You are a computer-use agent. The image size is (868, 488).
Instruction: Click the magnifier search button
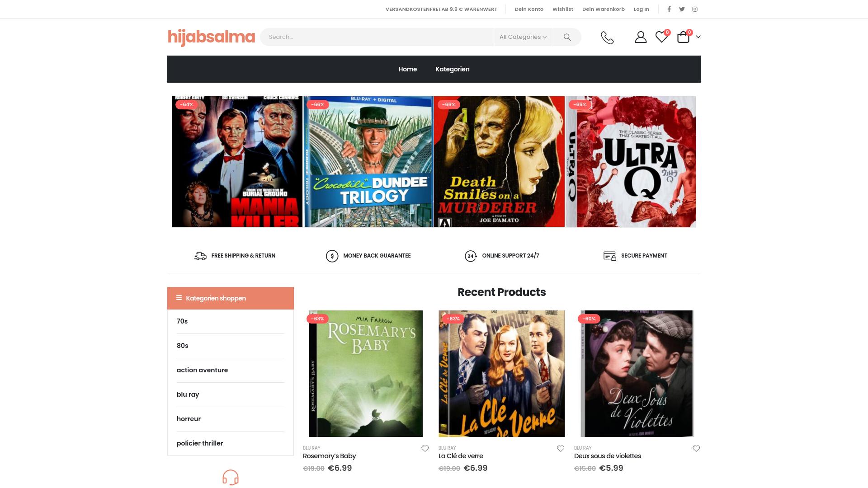pos(567,37)
